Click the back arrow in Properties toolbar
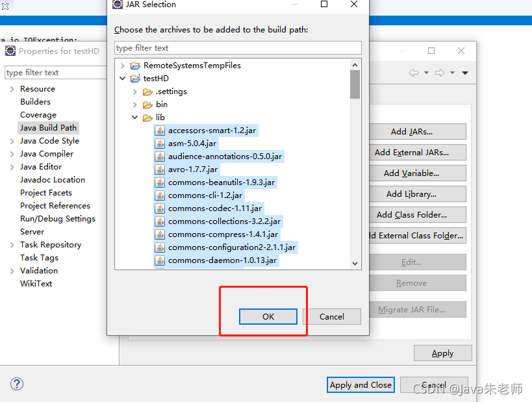 click(414, 73)
